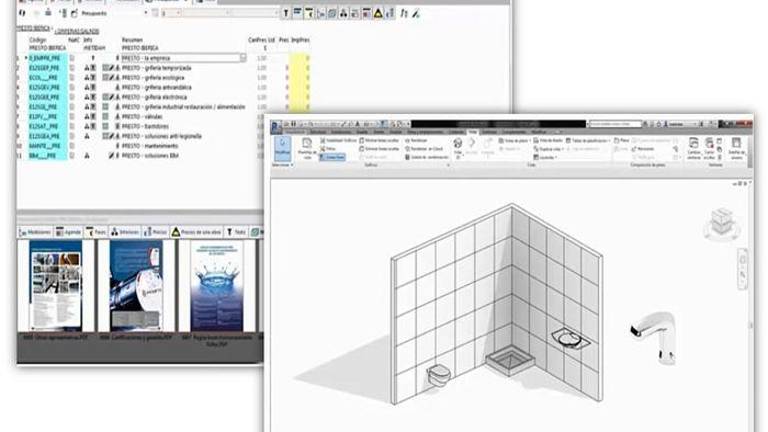Click the Revit search input field
Screen dimensions: 768x432
pyautogui.click(x=615, y=124)
